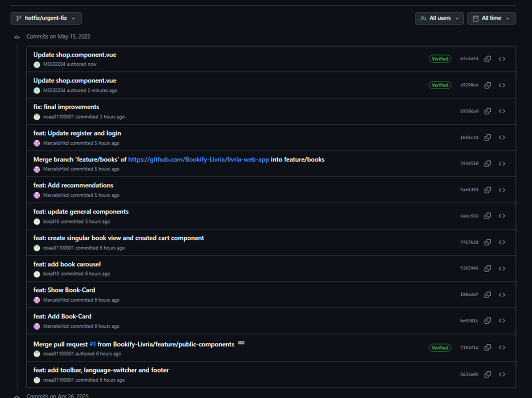This screenshot has height=398, width=532.
Task: Open borj410 profile on 'feat: update general components'
Action: point(51,221)
